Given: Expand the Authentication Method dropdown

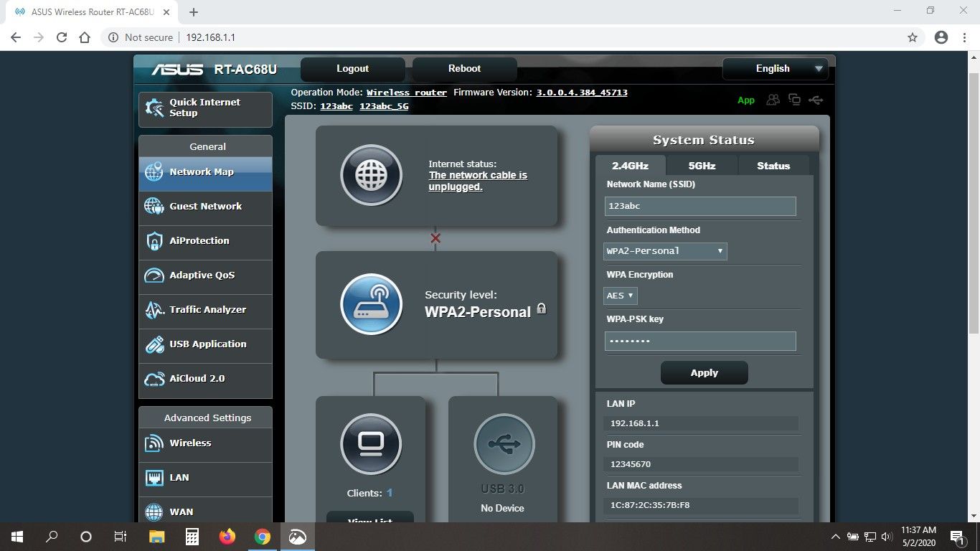Looking at the screenshot, I should (665, 251).
